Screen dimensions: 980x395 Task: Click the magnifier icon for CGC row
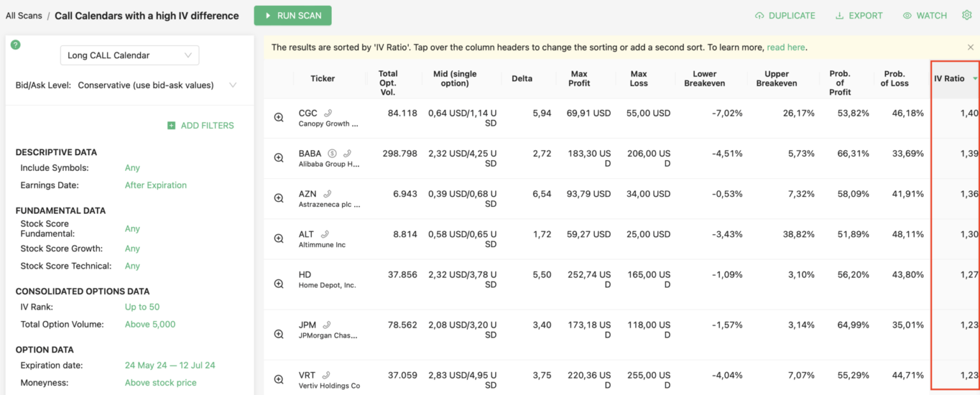pos(279,117)
